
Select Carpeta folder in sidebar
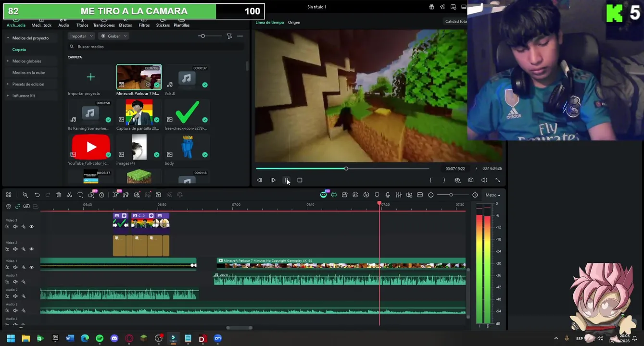point(19,49)
